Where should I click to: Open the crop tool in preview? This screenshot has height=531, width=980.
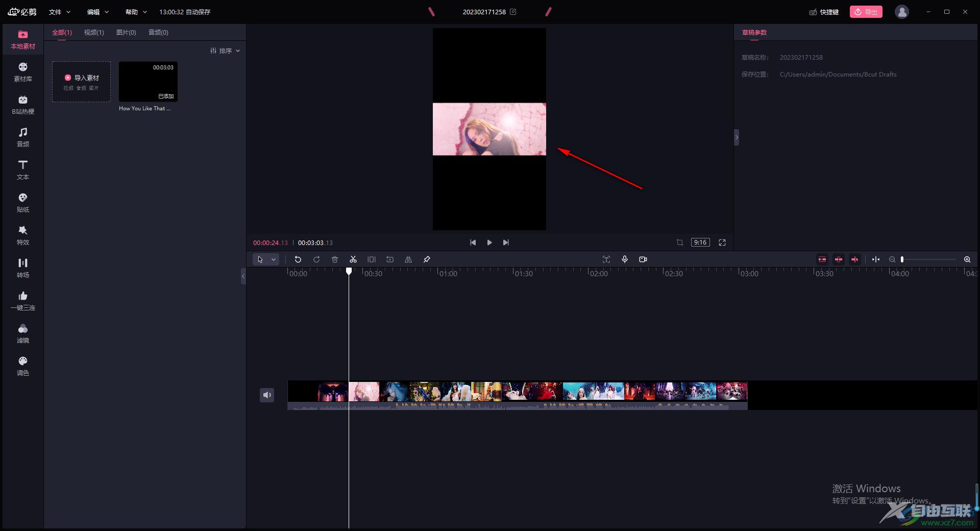[x=680, y=243]
